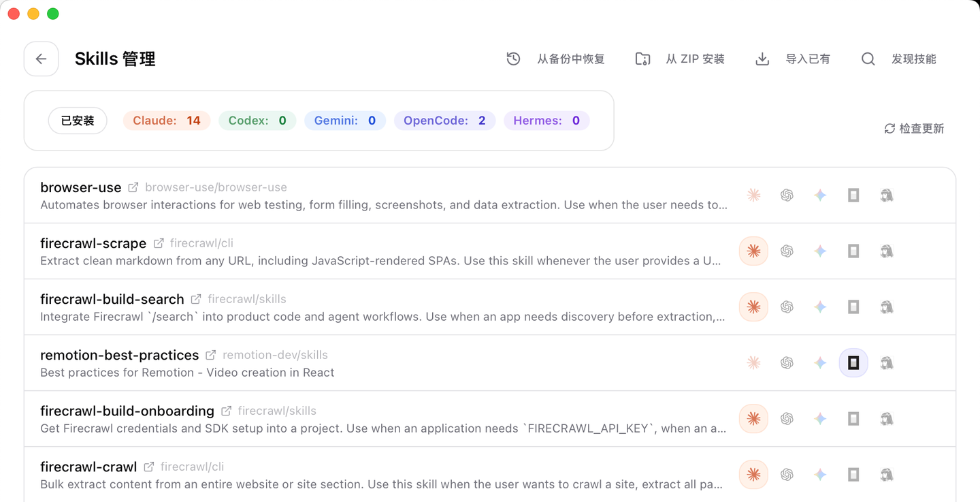This screenshot has height=502, width=980.
Task: Enable Hermes for the browser-use skill
Action: [887, 195]
